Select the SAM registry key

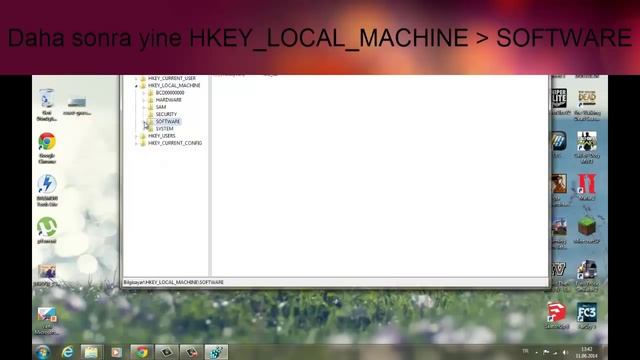click(161, 107)
